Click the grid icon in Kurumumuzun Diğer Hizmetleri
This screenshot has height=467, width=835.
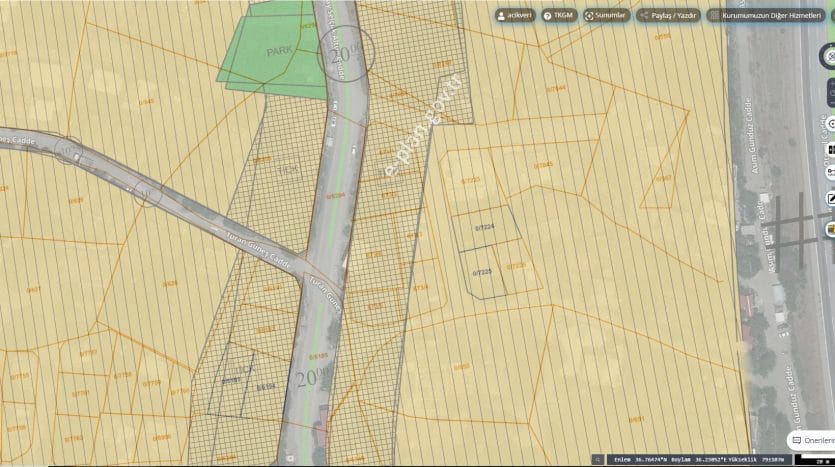tap(714, 16)
